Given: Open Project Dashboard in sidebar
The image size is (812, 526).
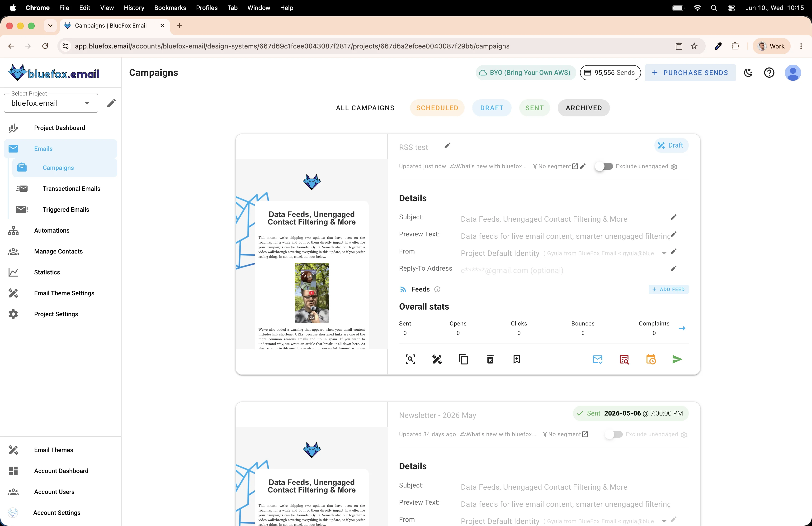Looking at the screenshot, I should click(x=60, y=128).
